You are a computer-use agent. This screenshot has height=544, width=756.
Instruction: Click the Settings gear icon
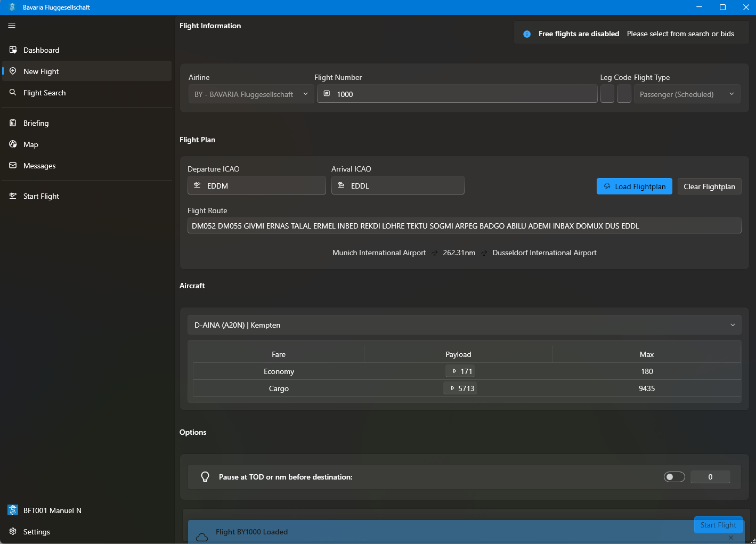[13, 531]
